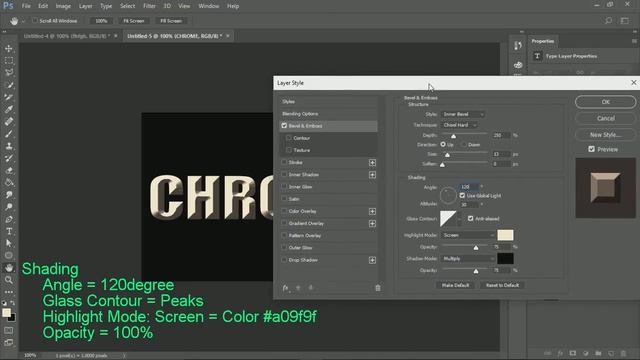Screen dimensions: 640x360
Task: Select the Magic Wand tool
Action: pyautogui.click(x=9, y=85)
